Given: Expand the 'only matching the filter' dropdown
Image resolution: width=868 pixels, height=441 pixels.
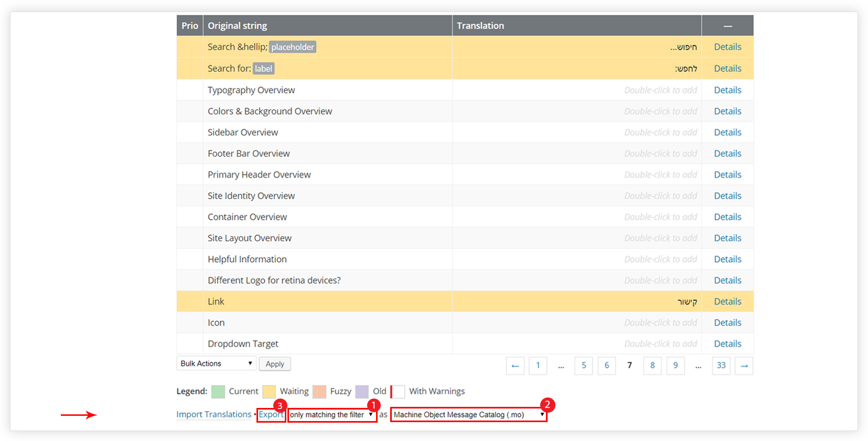Looking at the screenshot, I should [x=331, y=415].
